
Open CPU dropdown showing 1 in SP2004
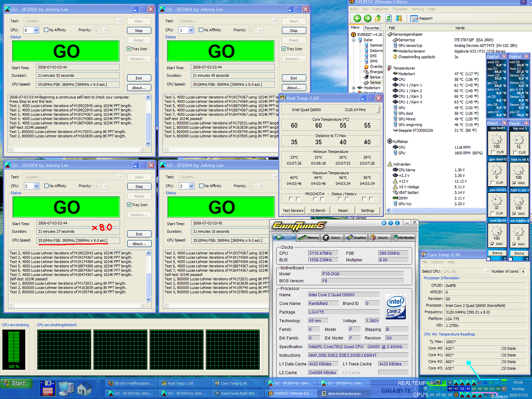[x=191, y=30]
